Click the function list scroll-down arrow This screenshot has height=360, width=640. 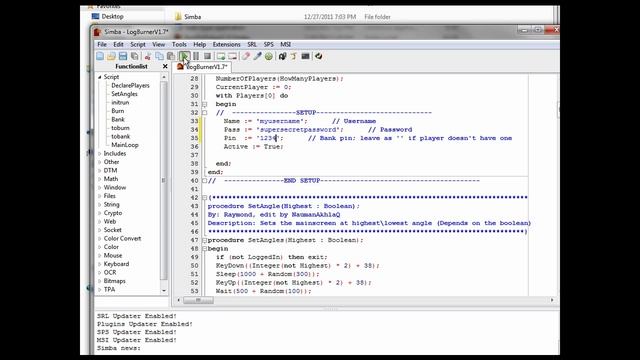click(x=164, y=291)
